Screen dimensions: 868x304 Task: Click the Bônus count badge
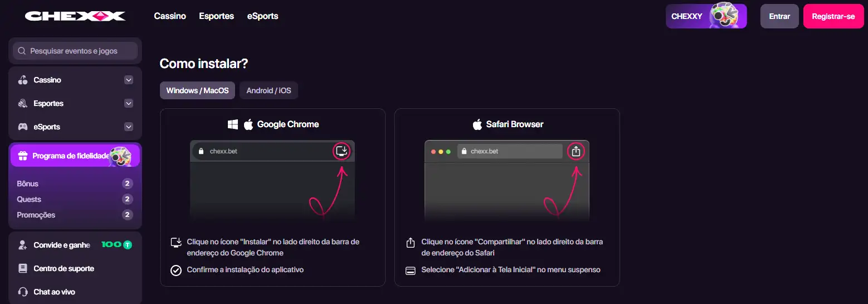[128, 184]
